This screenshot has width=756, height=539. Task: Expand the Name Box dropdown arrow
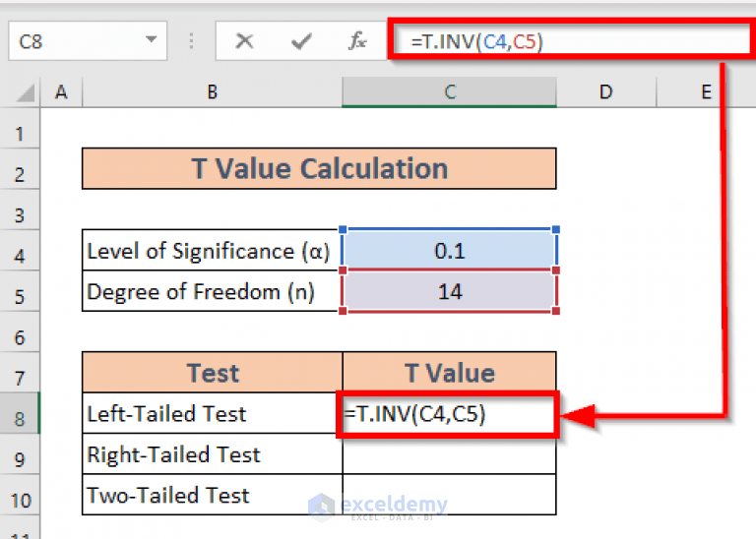(152, 39)
